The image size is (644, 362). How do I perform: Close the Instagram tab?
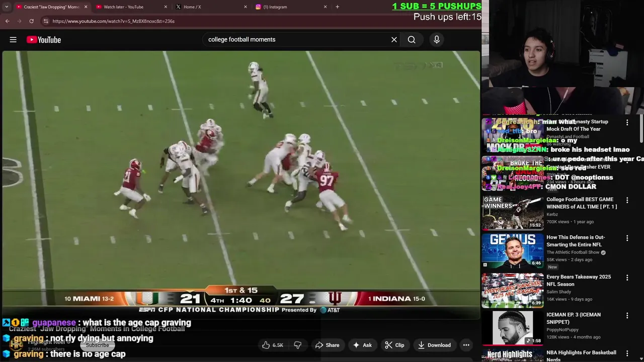325,7
